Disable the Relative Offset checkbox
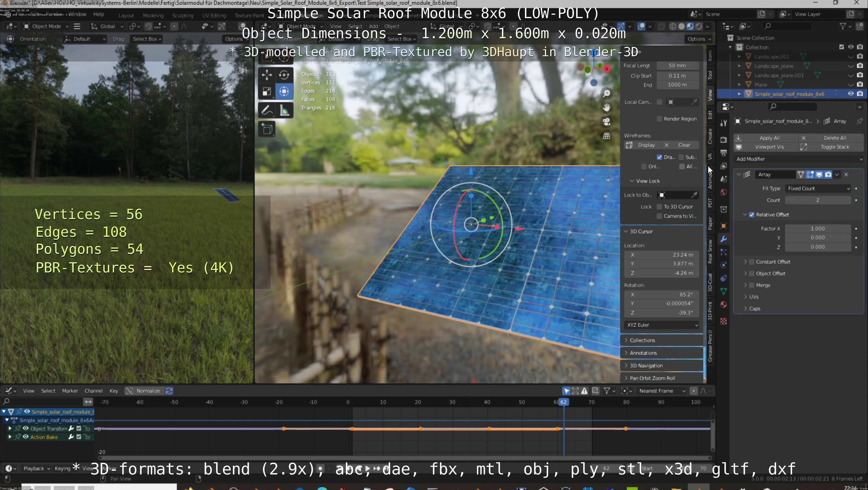This screenshot has height=490, width=868. tap(751, 214)
